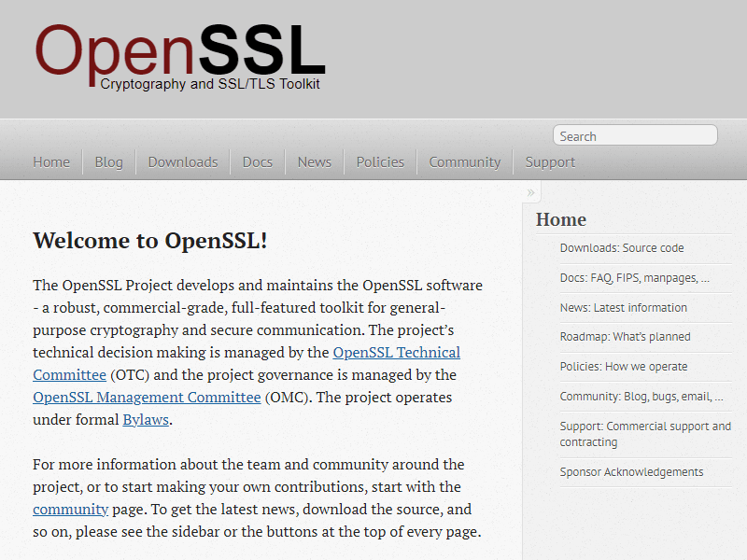Go to the Blog nav item
747x560 pixels.
coord(108,162)
